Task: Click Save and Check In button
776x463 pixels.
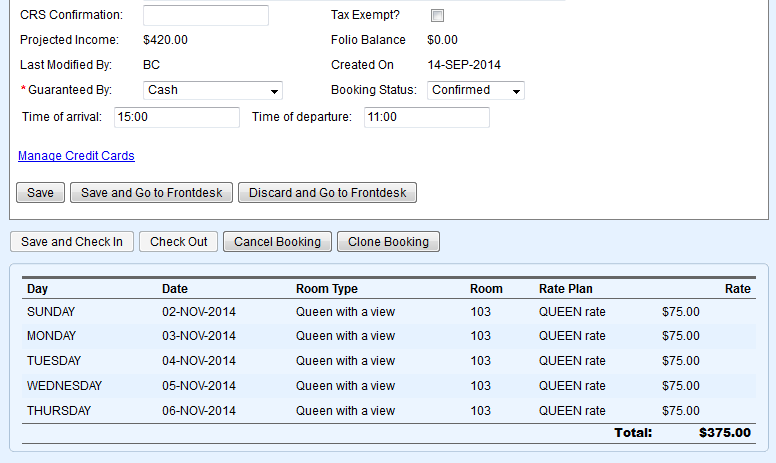Action: 72,242
